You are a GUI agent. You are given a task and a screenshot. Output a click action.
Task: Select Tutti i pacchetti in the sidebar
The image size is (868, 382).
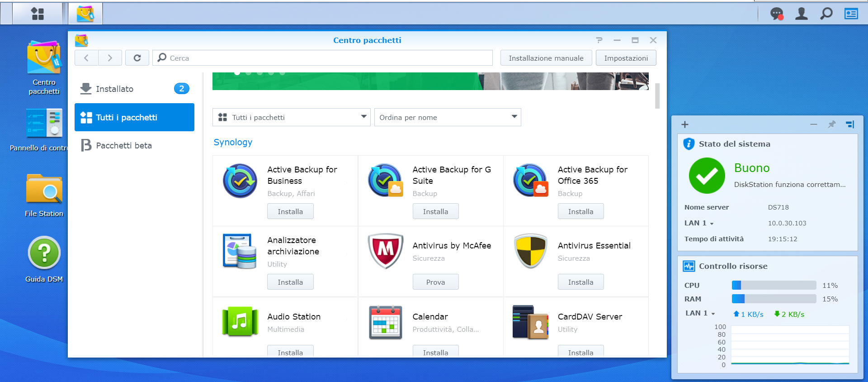[x=134, y=117]
